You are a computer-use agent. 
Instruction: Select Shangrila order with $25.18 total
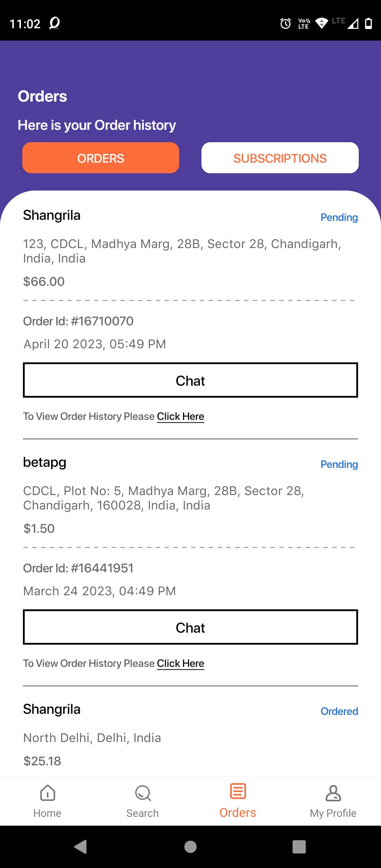pos(52,709)
